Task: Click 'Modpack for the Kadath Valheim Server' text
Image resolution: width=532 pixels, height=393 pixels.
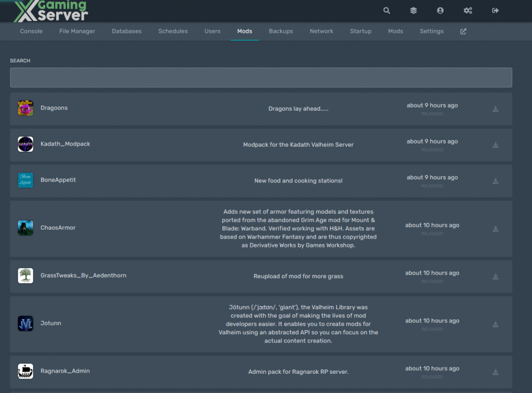Action: tap(298, 145)
